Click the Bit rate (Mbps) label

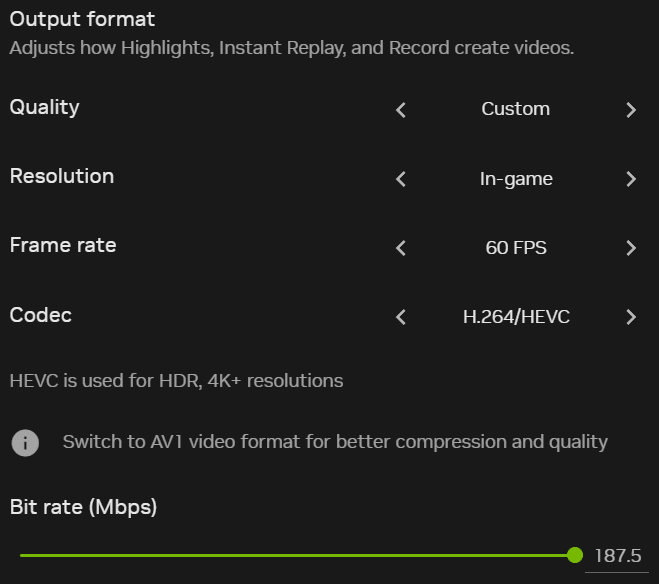83,507
